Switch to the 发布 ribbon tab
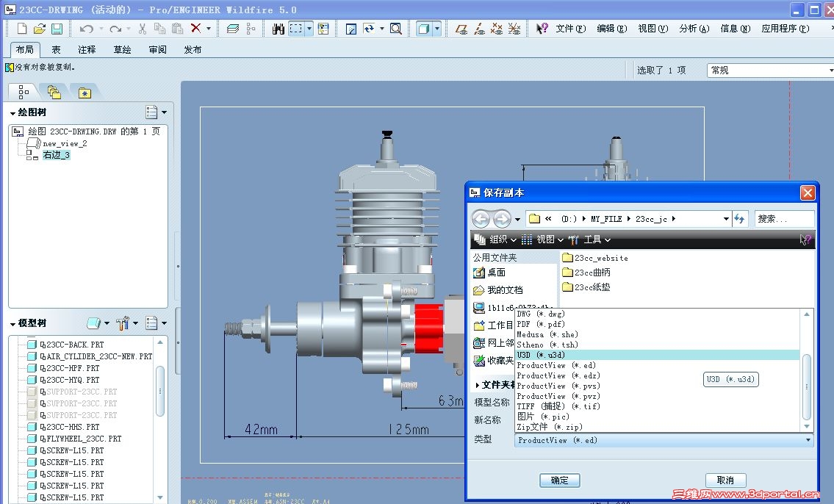The height and width of the screenshot is (504, 834). (x=193, y=49)
